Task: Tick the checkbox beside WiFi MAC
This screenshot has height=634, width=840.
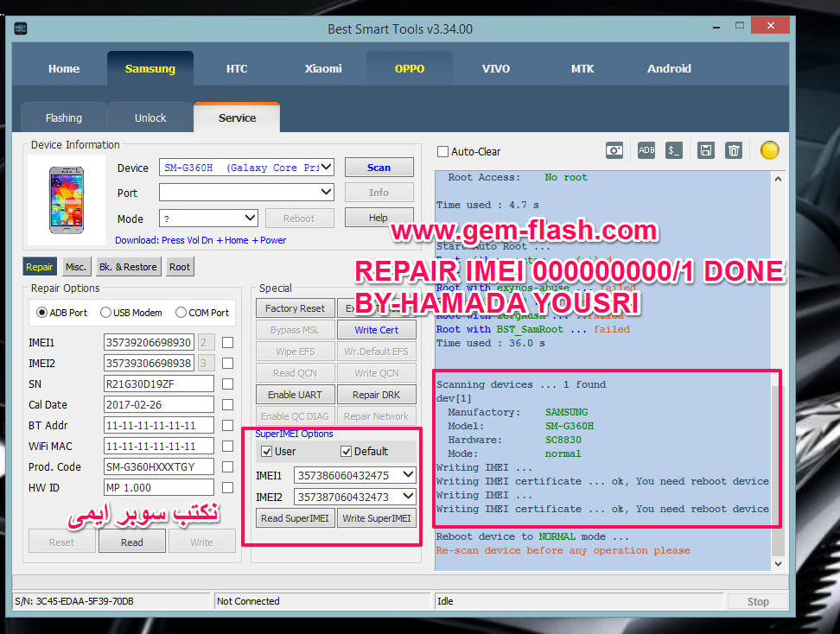Action: [x=227, y=446]
